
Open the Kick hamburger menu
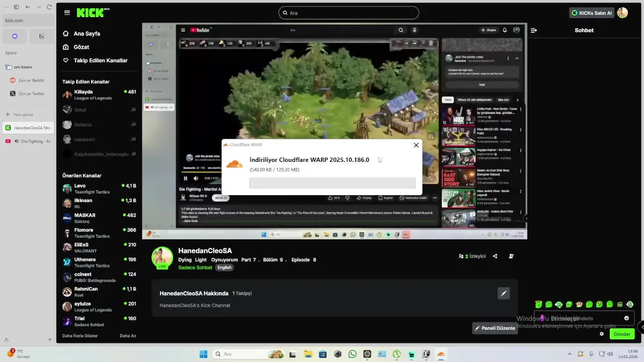pyautogui.click(x=67, y=13)
